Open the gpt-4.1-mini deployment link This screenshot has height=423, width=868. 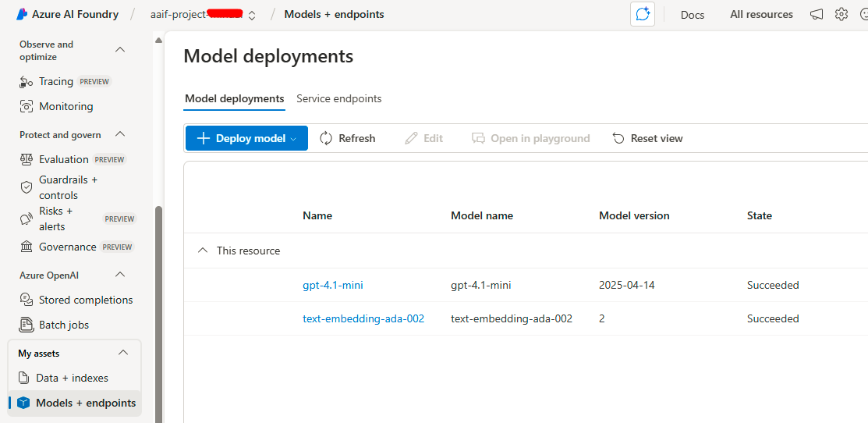point(333,285)
